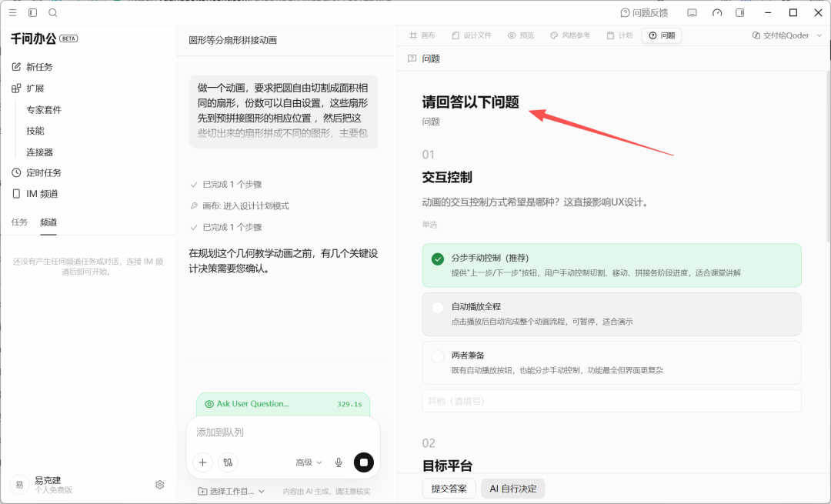Open 技能 in sidebar
Screen dimensions: 831x504
tap(35, 131)
